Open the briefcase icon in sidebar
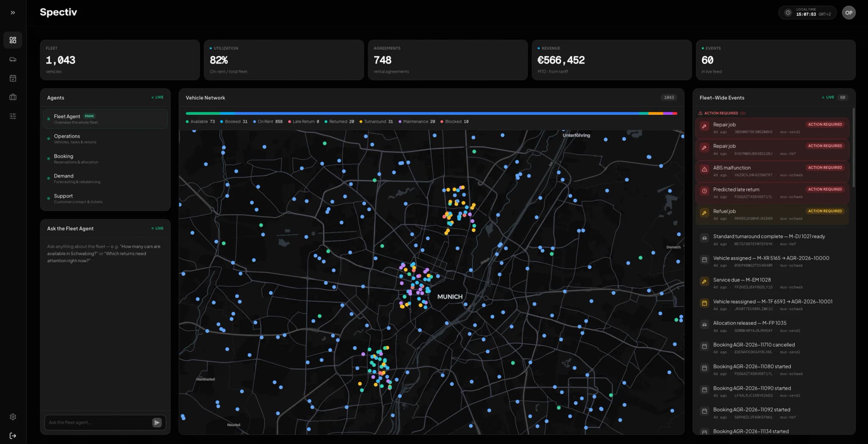868x444 pixels. [x=13, y=97]
